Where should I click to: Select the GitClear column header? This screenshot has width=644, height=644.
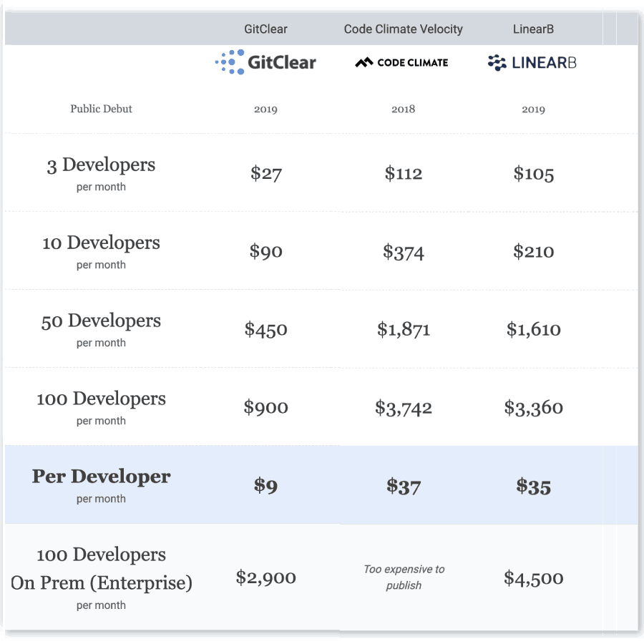pos(265,29)
